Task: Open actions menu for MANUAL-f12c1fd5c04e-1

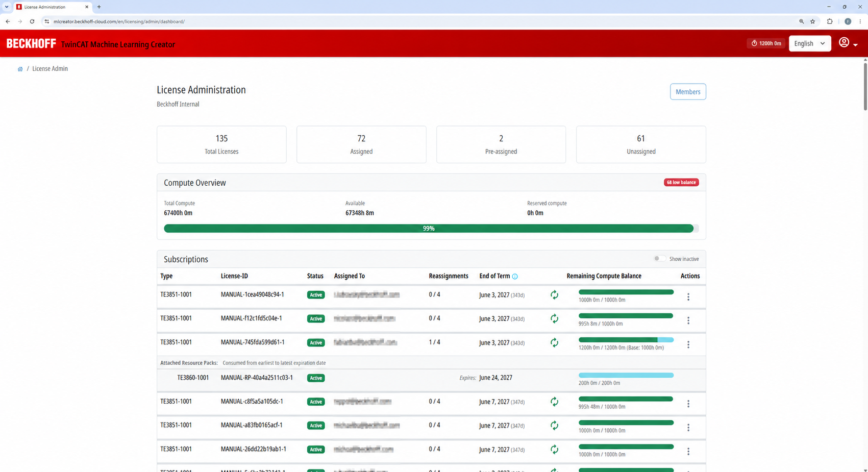Action: coord(688,320)
